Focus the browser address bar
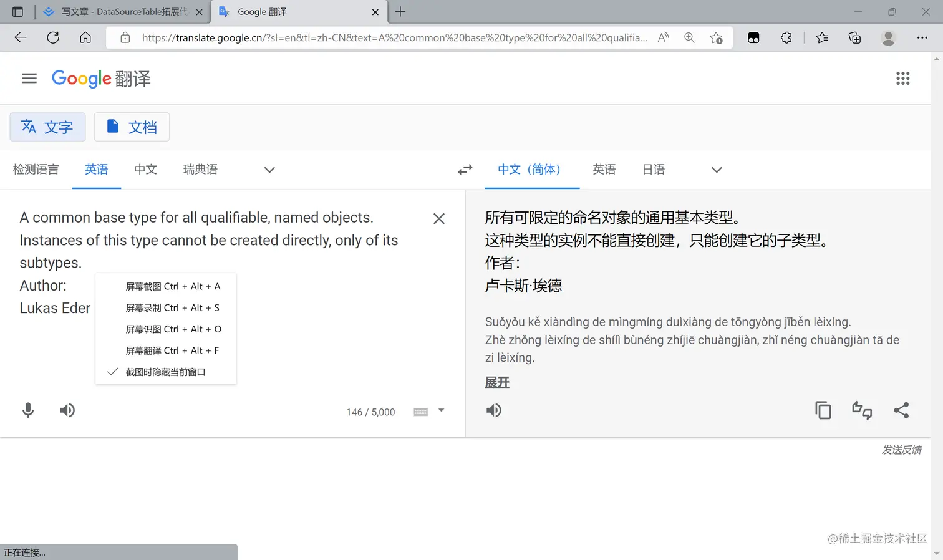Image resolution: width=943 pixels, height=560 pixels. click(394, 37)
